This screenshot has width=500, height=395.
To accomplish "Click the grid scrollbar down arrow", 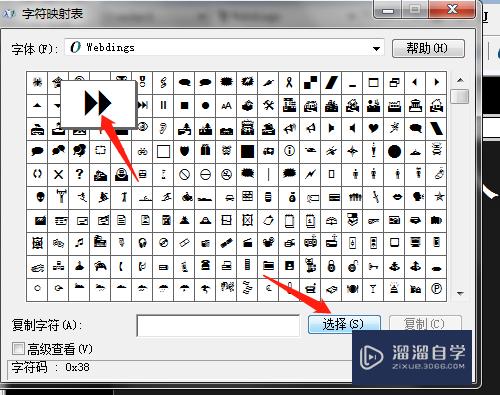I will 460,294.
